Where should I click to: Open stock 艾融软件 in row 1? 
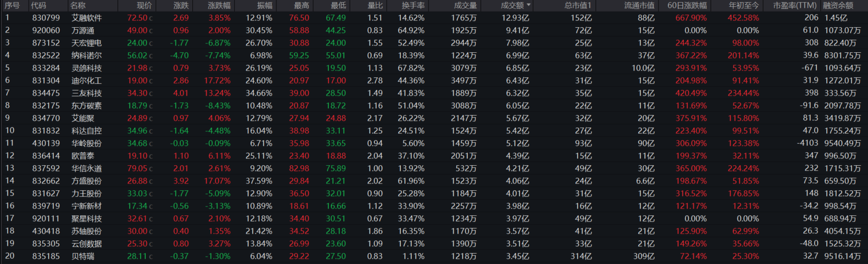(x=87, y=18)
